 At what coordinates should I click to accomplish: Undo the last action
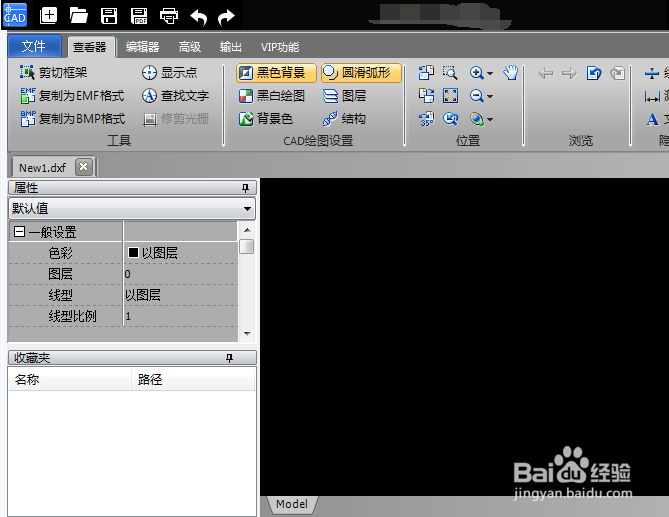point(199,17)
